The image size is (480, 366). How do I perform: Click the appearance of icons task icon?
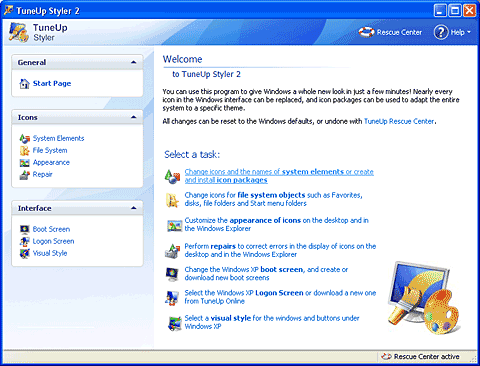(174, 226)
